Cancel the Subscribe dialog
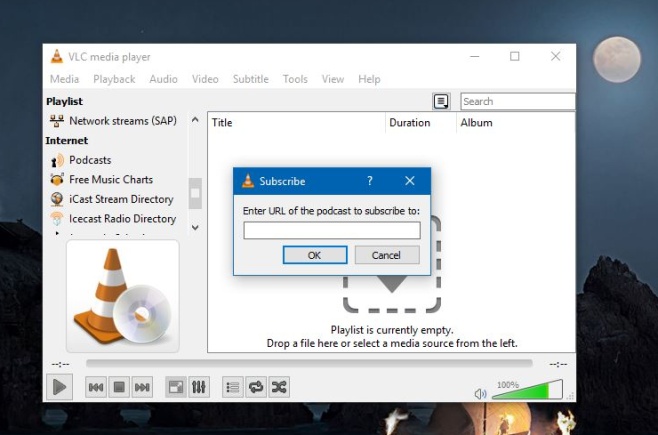The image size is (658, 435). pyautogui.click(x=387, y=255)
